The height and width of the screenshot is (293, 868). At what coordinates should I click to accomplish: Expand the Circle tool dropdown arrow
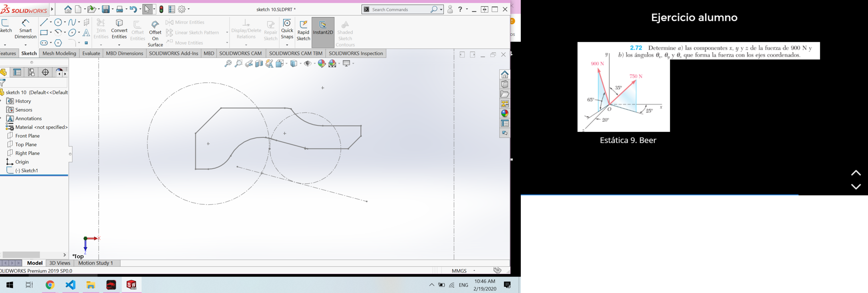65,22
